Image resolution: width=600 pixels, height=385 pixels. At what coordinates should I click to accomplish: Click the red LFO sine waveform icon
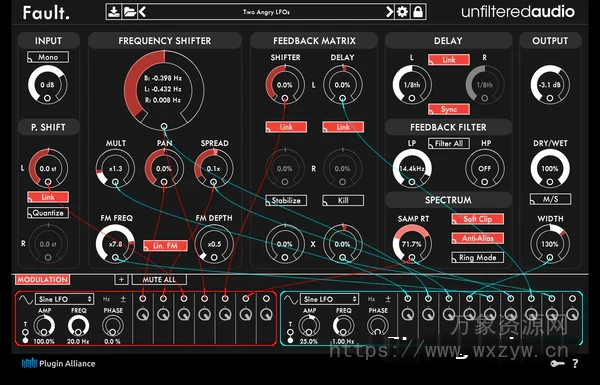pyautogui.click(x=26, y=299)
